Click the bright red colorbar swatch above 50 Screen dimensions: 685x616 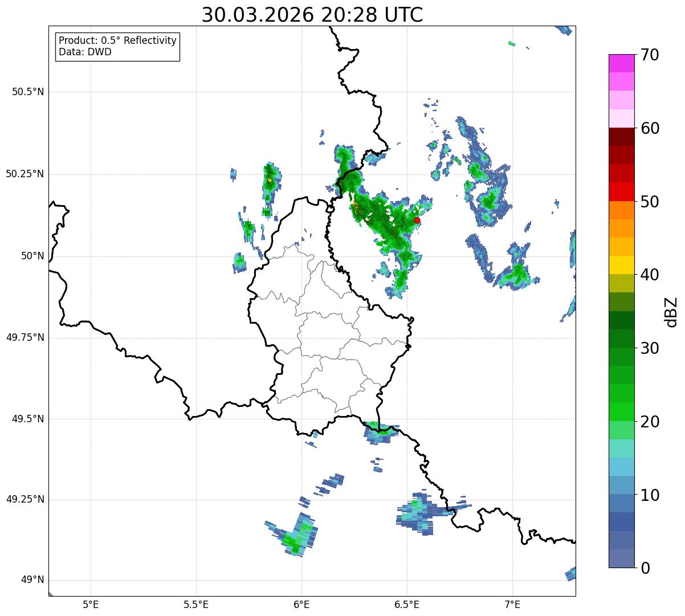pyautogui.click(x=622, y=191)
